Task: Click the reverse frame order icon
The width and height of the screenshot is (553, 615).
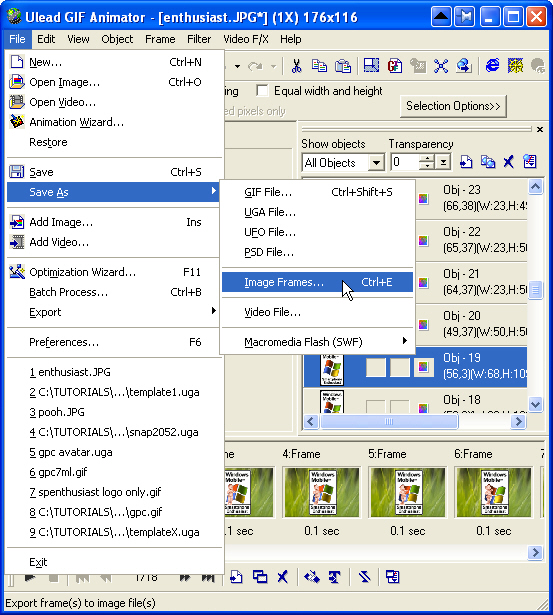Action: pyautogui.click(x=364, y=577)
